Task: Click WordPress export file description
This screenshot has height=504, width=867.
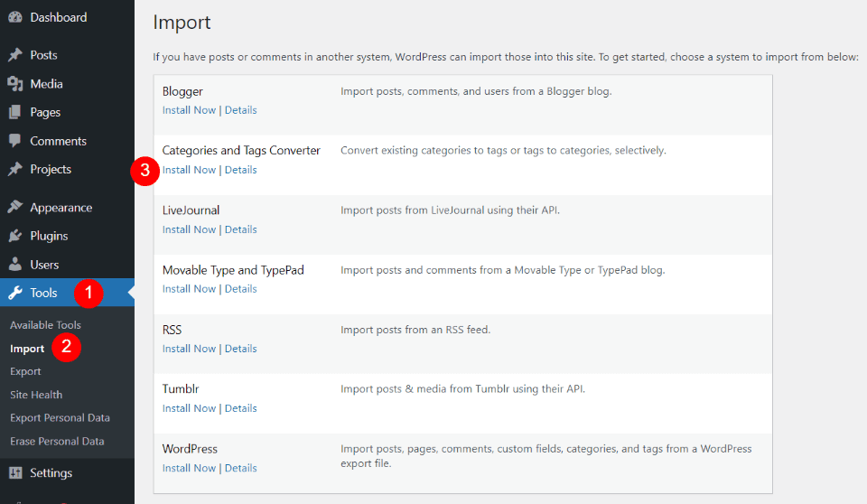Action: click(x=545, y=456)
